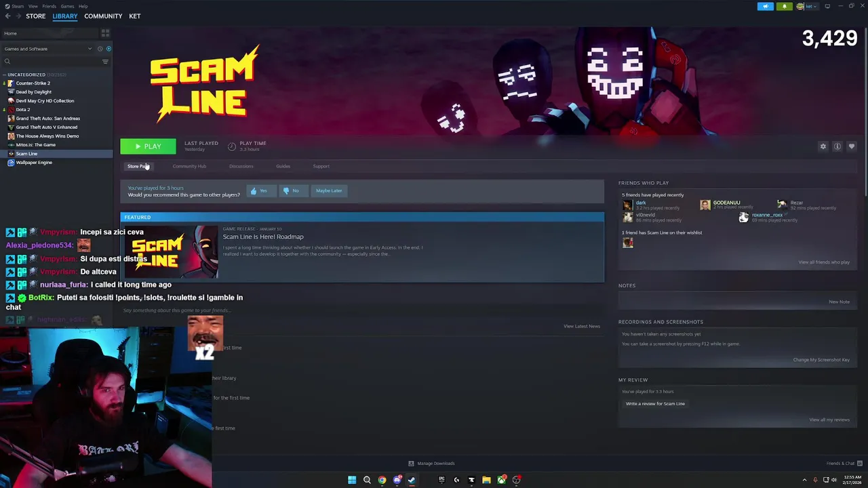Click the library search field
Image resolution: width=868 pixels, height=488 pixels.
click(x=52, y=62)
